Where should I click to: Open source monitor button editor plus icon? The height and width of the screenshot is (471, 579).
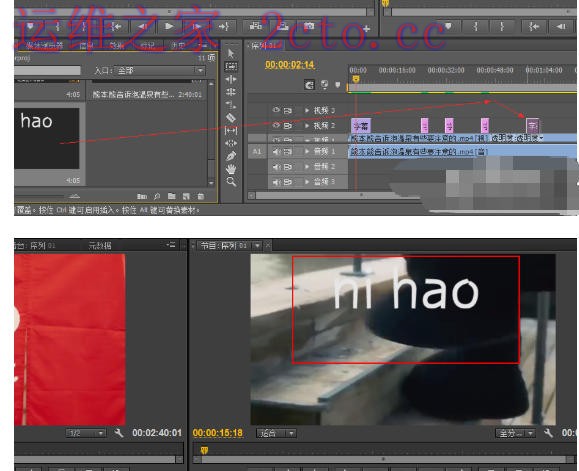(x=366, y=28)
